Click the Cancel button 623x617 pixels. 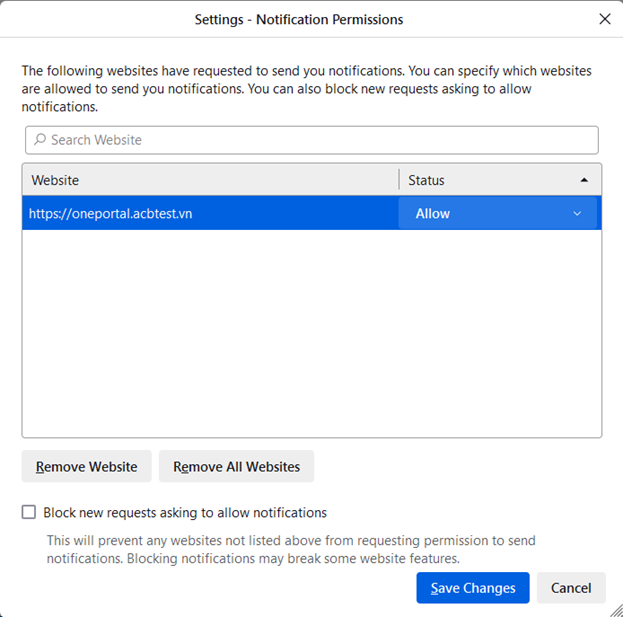[571, 588]
